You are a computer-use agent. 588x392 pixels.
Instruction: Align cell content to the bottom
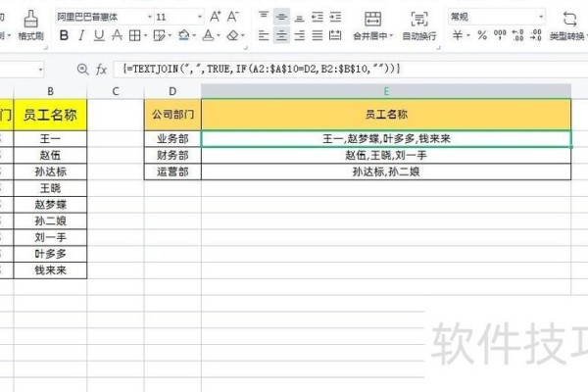click(299, 17)
